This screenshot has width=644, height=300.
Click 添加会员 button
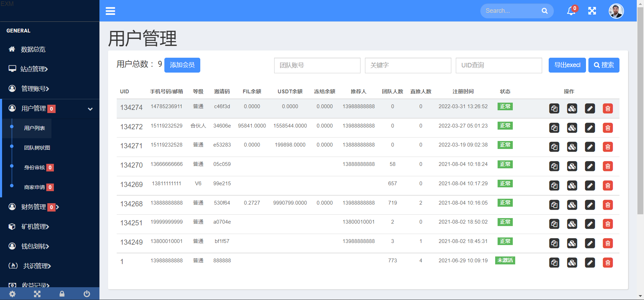pyautogui.click(x=182, y=65)
